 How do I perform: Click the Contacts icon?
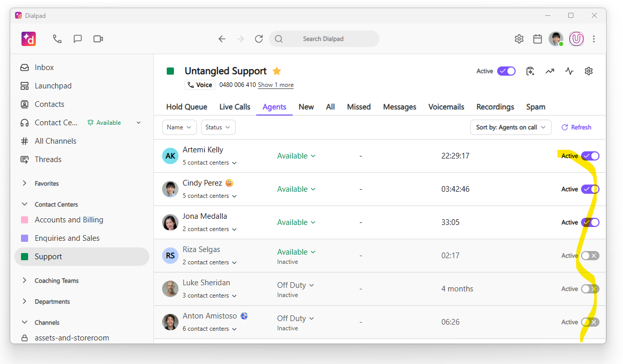(x=25, y=104)
